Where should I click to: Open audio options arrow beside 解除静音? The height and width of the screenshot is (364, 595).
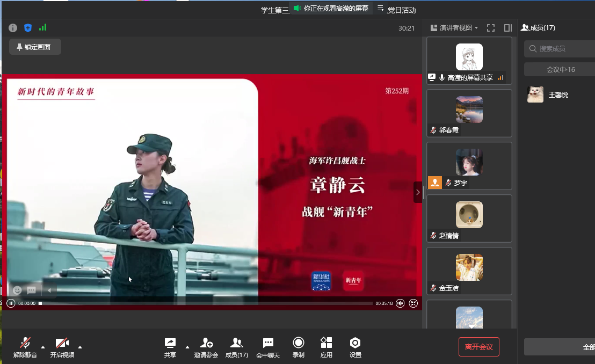43,347
